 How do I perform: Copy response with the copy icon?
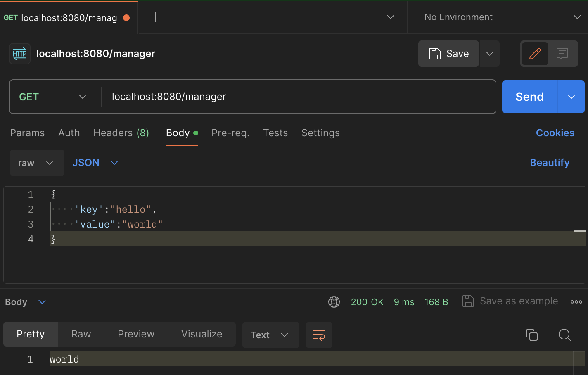pyautogui.click(x=531, y=335)
